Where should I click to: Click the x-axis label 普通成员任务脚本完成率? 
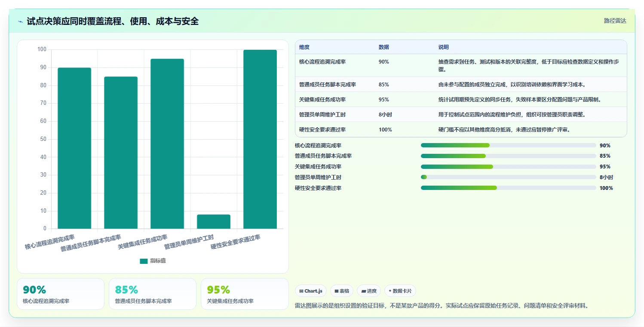click(x=91, y=244)
